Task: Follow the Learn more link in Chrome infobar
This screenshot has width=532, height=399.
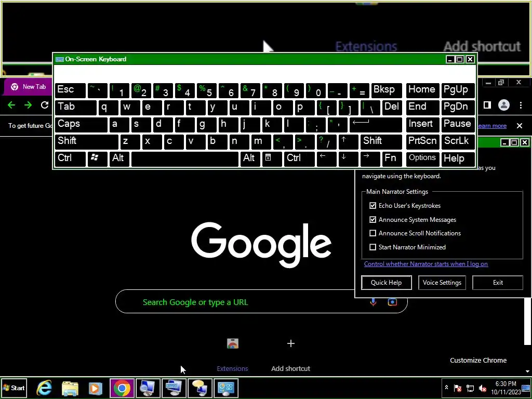Action: [491, 126]
